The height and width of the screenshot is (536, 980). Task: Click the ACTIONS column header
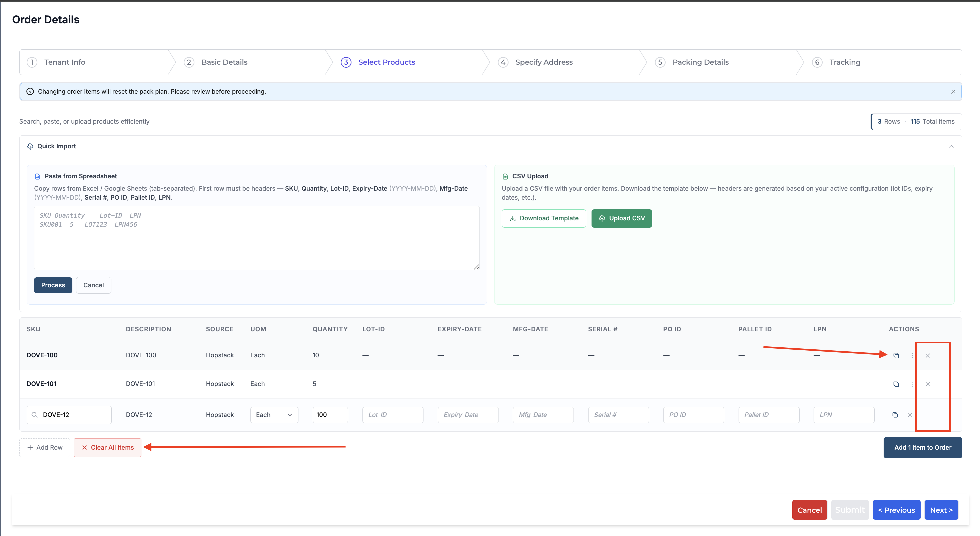[x=904, y=329]
